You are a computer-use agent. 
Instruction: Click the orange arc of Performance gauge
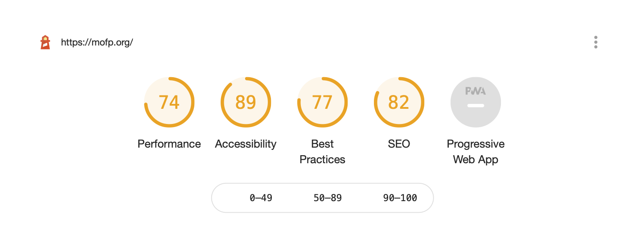pos(193,102)
